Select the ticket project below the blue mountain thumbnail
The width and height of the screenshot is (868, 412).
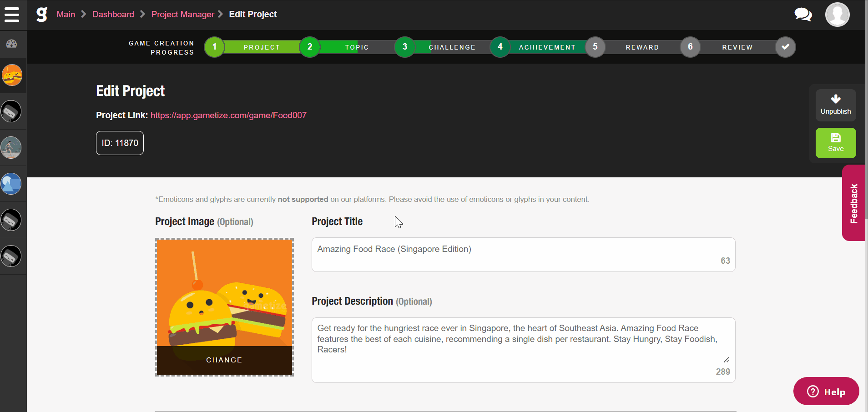11,220
